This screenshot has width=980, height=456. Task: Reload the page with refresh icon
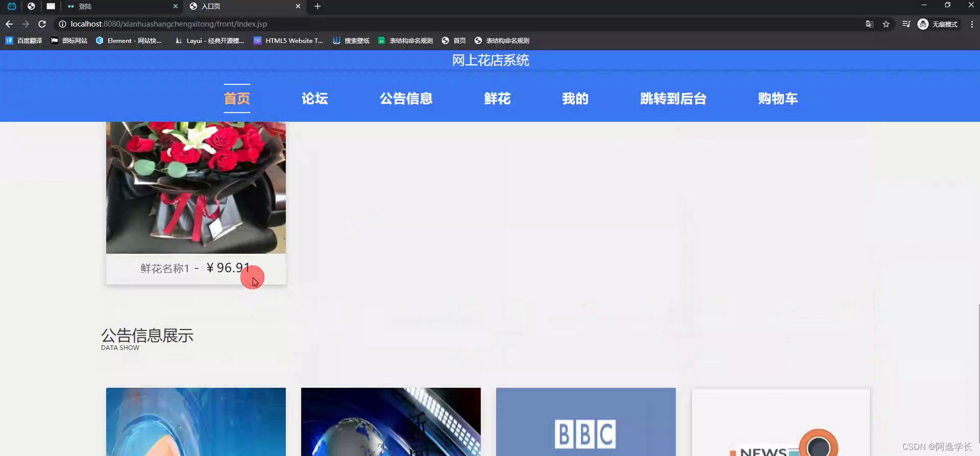[42, 24]
